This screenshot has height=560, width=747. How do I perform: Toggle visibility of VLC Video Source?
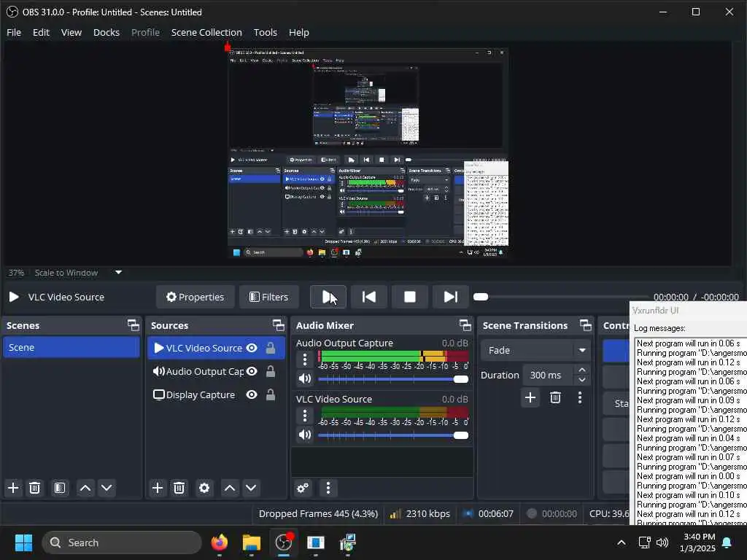point(252,348)
